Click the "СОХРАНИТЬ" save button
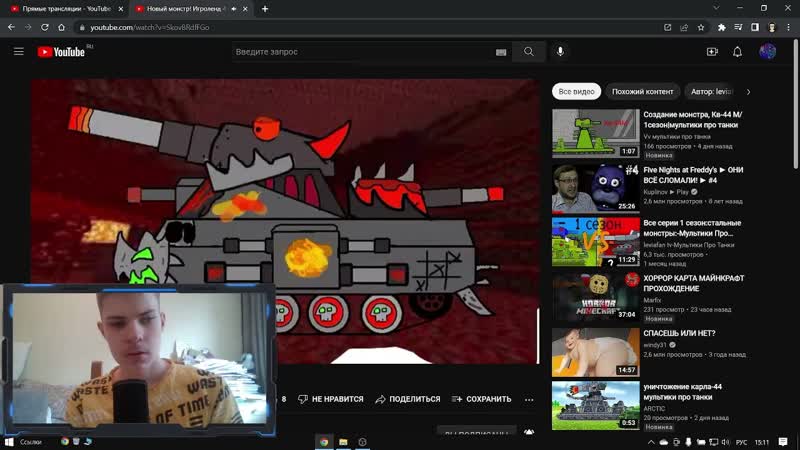 tap(481, 399)
